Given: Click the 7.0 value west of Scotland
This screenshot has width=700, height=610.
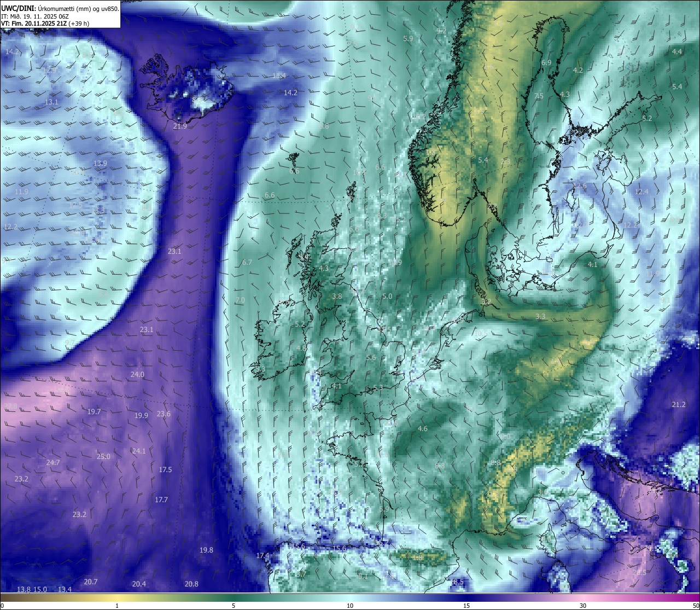Looking at the screenshot, I should click(240, 300).
